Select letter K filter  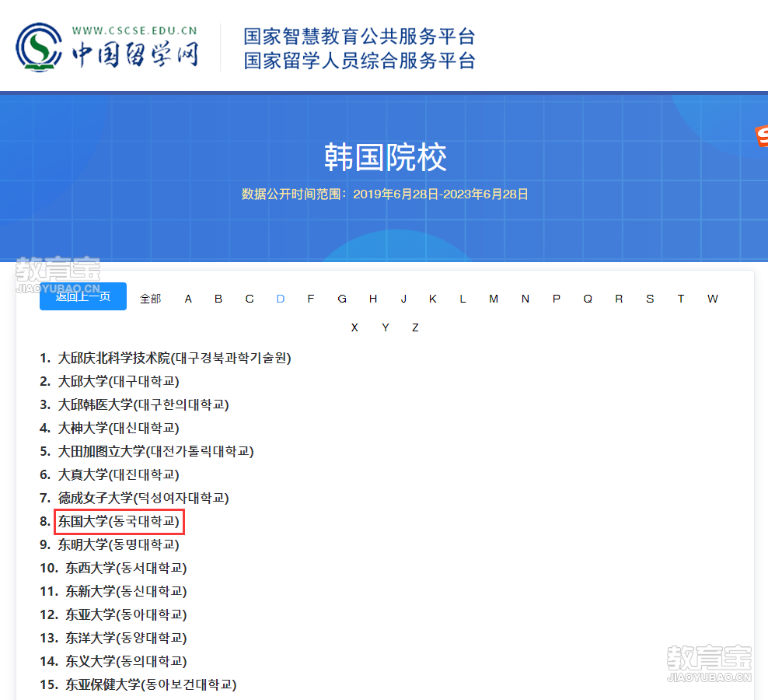pos(432,299)
